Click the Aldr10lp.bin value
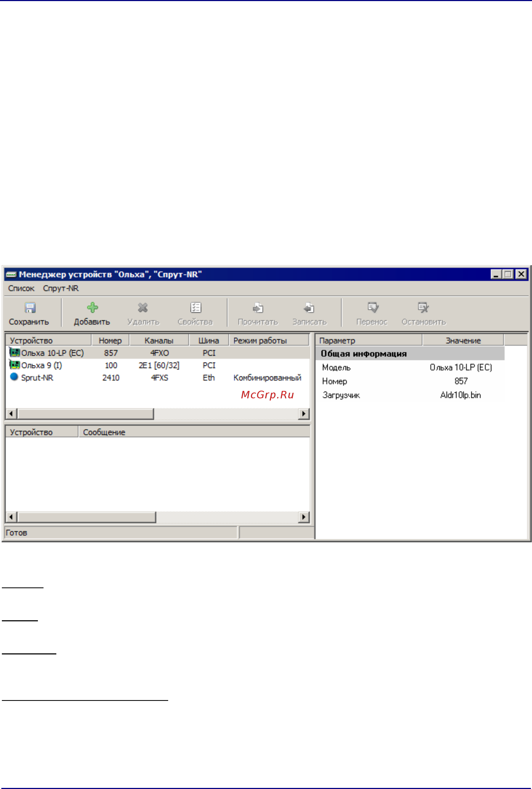The image size is (532, 789). 460,395
